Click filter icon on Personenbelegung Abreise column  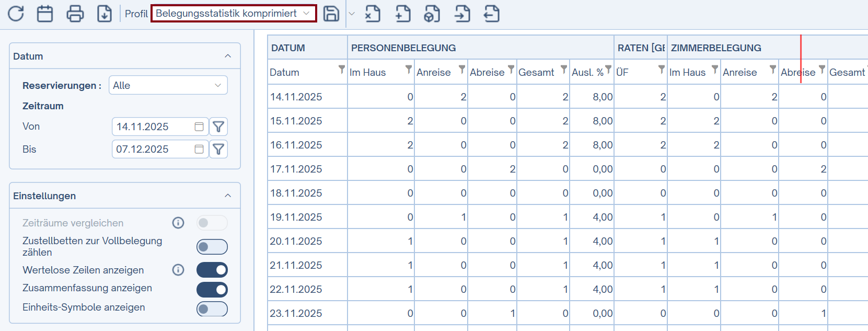511,69
